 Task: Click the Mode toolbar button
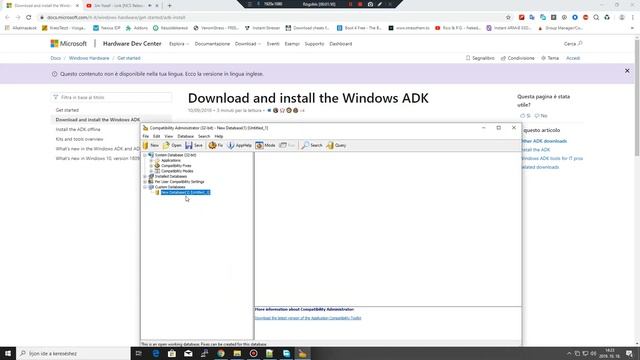pyautogui.click(x=265, y=145)
